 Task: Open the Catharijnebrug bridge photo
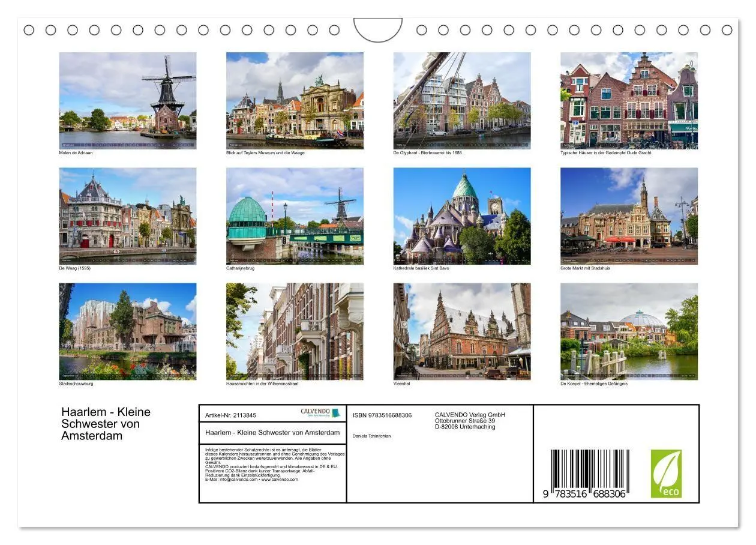pyautogui.click(x=295, y=216)
